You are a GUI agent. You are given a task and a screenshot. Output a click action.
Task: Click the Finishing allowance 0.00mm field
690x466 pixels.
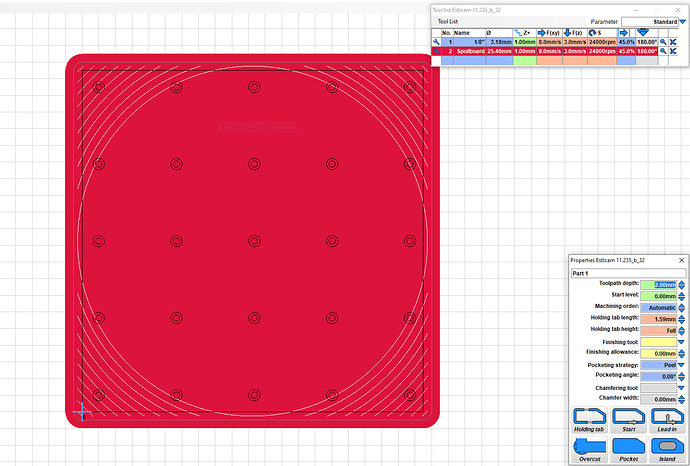(658, 353)
